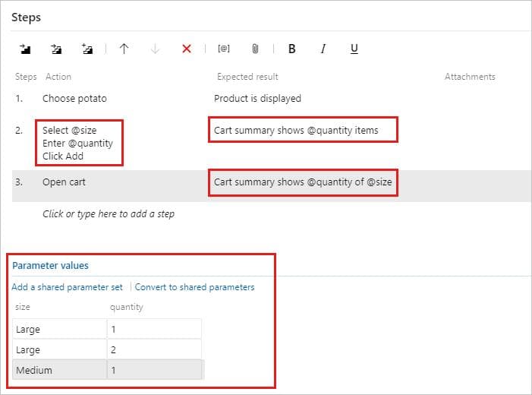Click quantity cell in the Medium row

(154, 370)
